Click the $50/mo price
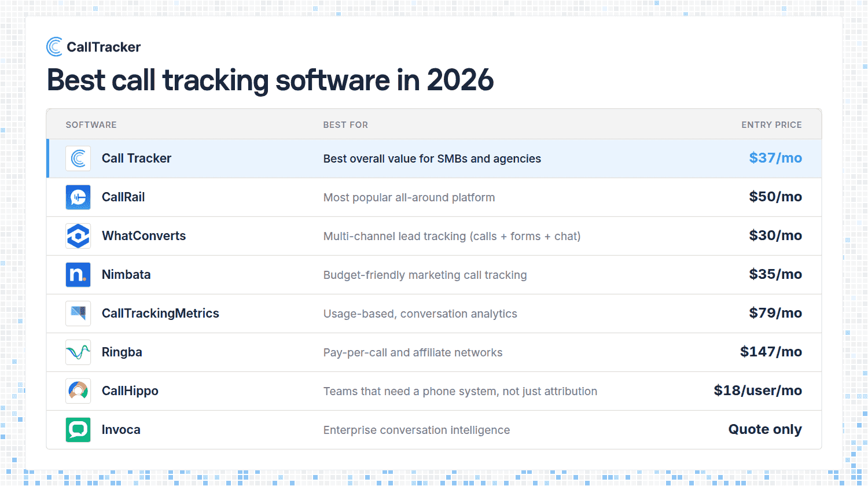 click(775, 197)
